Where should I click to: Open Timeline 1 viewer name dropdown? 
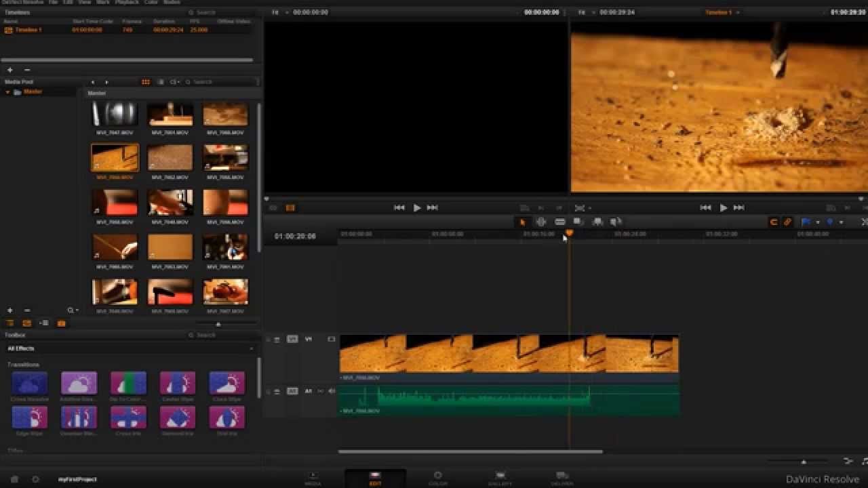(722, 12)
